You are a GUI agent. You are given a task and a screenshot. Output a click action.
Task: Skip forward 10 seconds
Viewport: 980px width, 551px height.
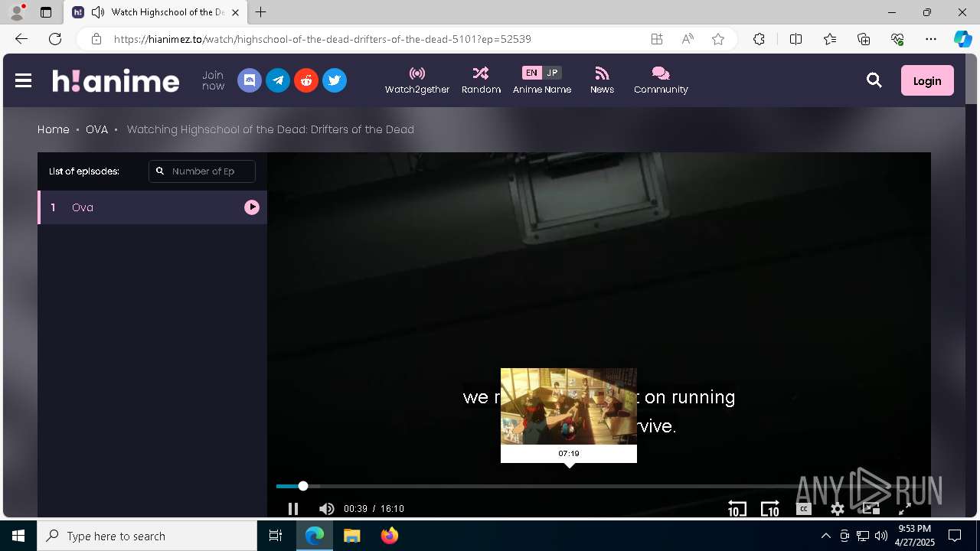click(x=769, y=509)
